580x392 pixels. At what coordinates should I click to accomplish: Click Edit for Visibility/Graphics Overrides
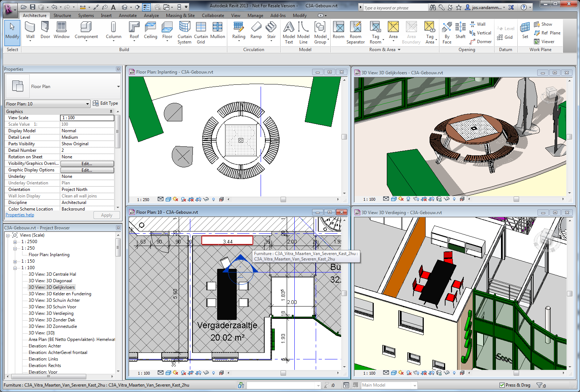point(87,163)
